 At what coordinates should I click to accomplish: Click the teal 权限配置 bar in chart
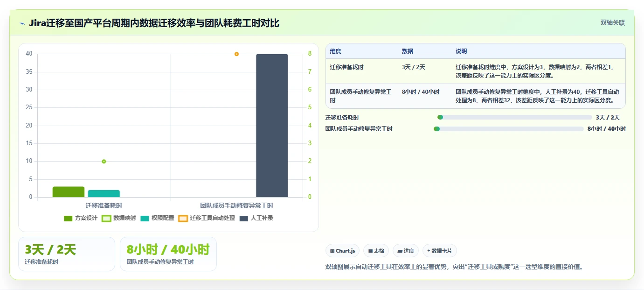point(104,194)
